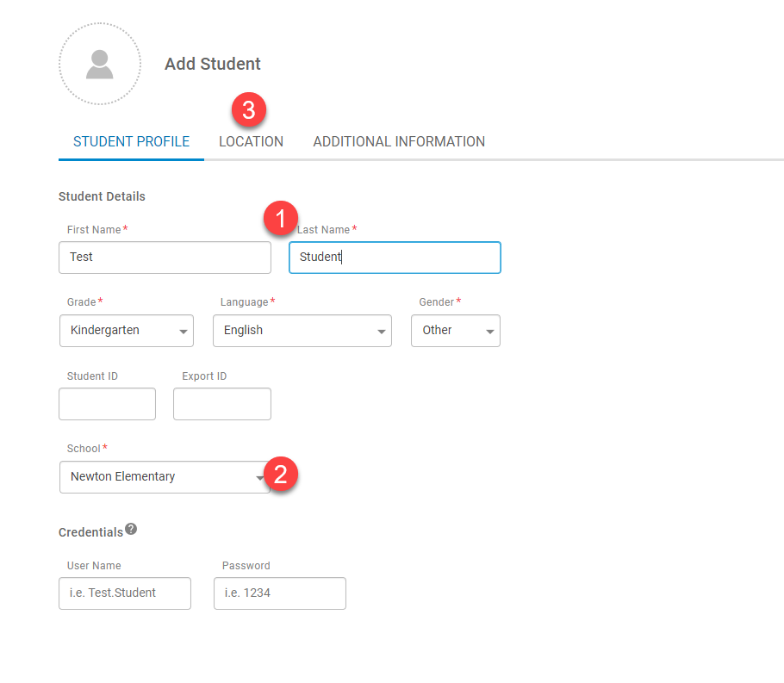Image resolution: width=784 pixels, height=683 pixels.
Task: Open the Location tab
Action: pyautogui.click(x=251, y=141)
